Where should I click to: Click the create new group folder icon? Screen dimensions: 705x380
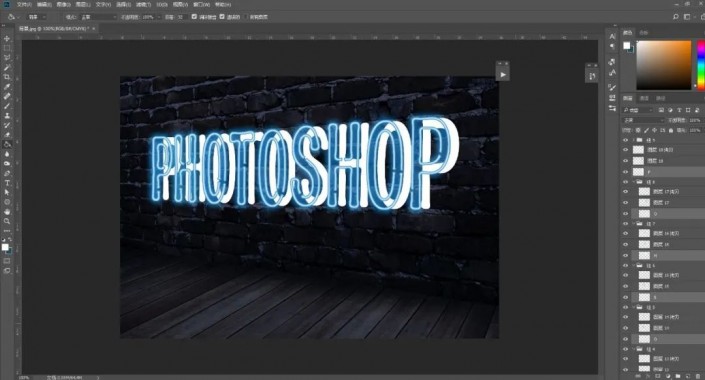click(678, 376)
